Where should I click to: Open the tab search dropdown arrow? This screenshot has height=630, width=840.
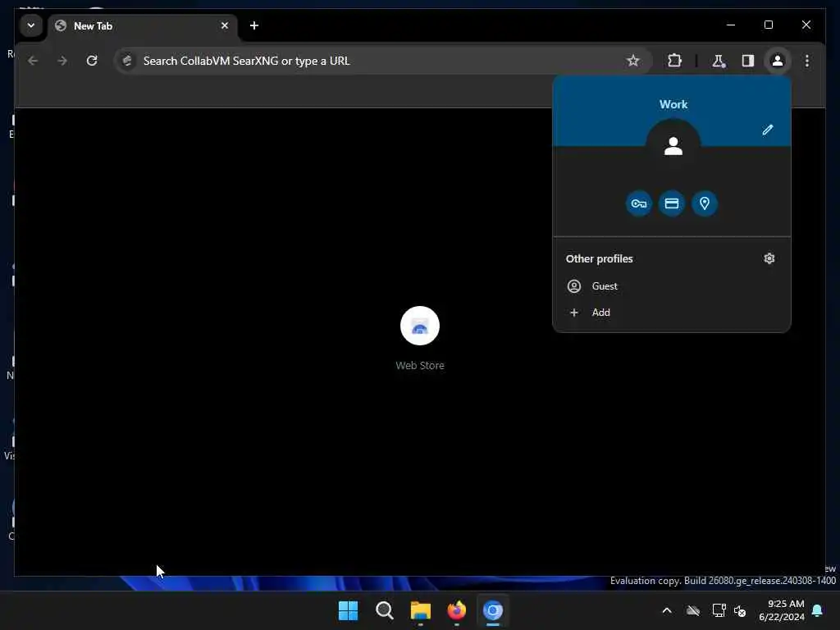(x=31, y=25)
